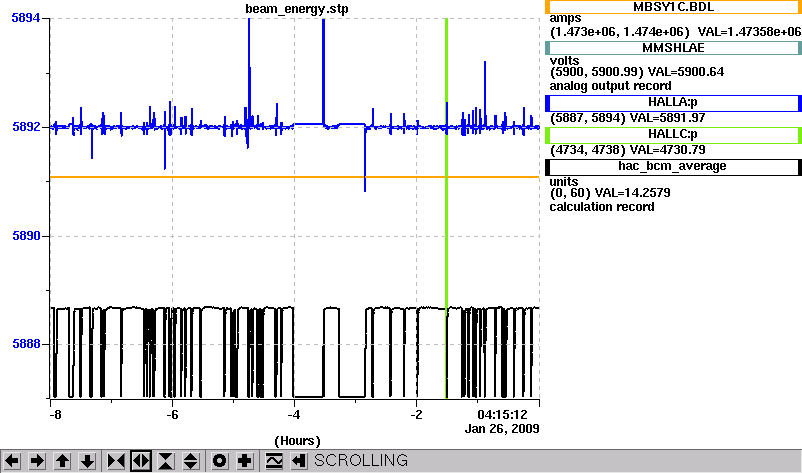Click the pan up arrow button
This screenshot has height=473, width=802.
point(62,461)
